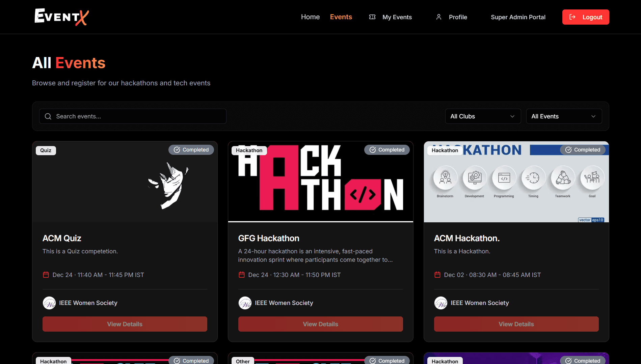Open My Events page
Screen dimensions: 641x364
pyautogui.click(x=390, y=17)
